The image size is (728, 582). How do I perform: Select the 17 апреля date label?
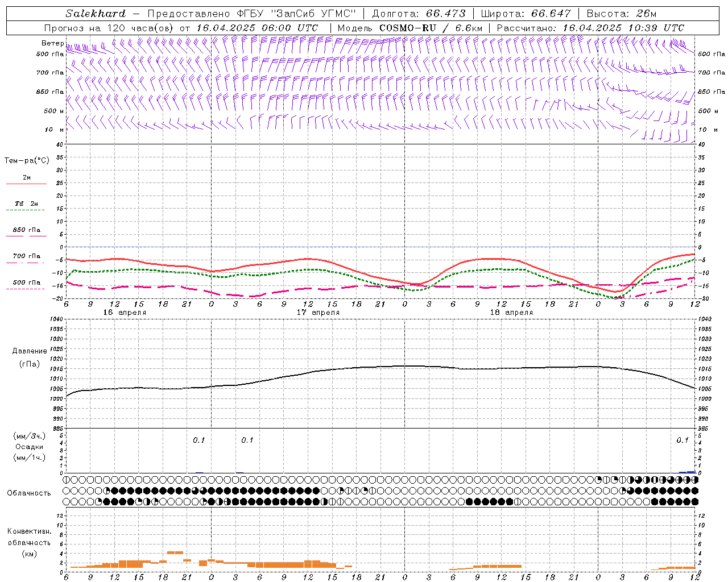tap(317, 313)
